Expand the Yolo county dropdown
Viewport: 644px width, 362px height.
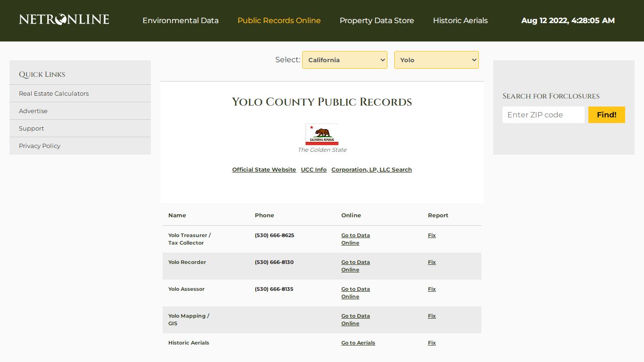[x=437, y=60]
